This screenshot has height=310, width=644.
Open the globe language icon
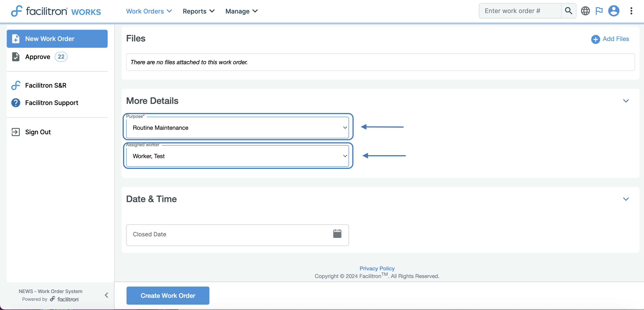tap(585, 11)
